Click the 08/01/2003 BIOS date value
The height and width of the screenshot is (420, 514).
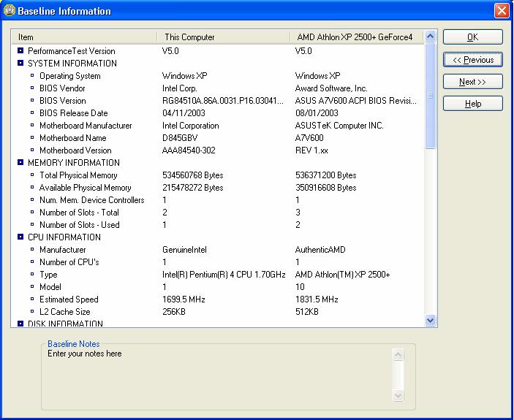coord(317,113)
